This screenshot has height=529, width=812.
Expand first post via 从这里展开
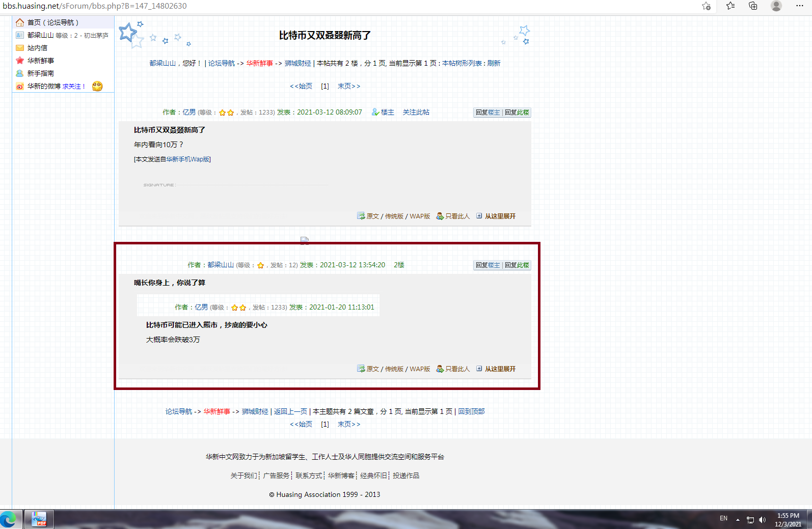click(500, 216)
